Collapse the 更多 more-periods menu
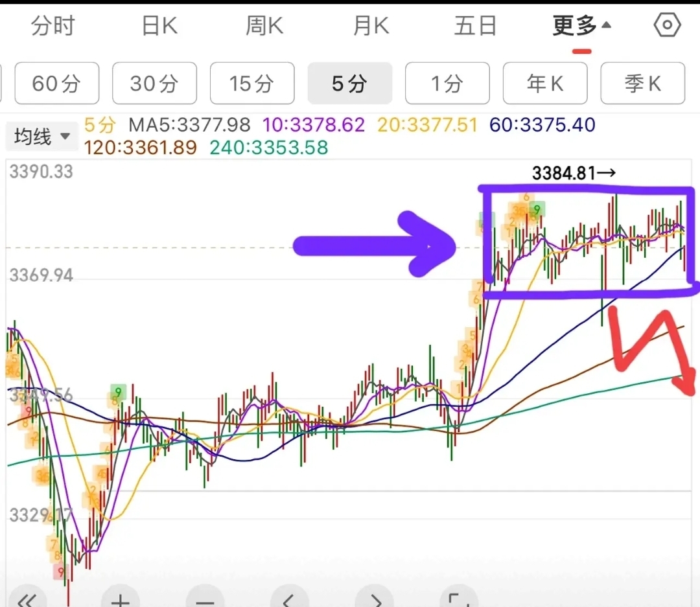Viewport: 700px width, 607px height. (581, 25)
